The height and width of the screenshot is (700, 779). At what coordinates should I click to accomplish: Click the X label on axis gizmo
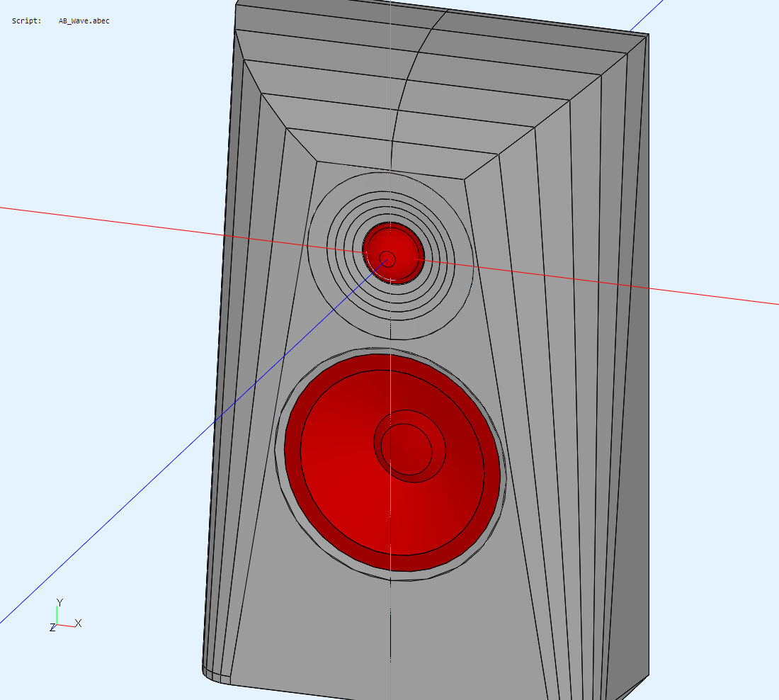(79, 623)
